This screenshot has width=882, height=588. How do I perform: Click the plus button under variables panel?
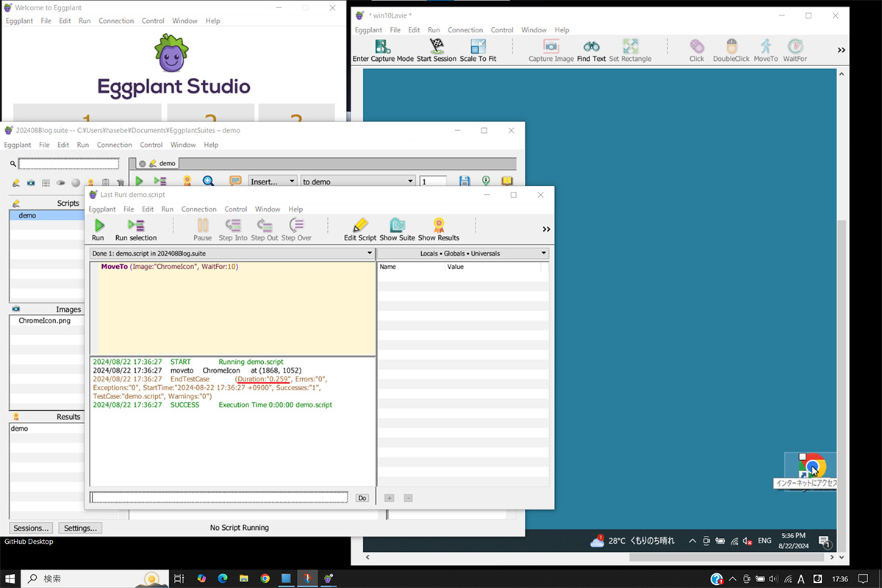coord(389,498)
